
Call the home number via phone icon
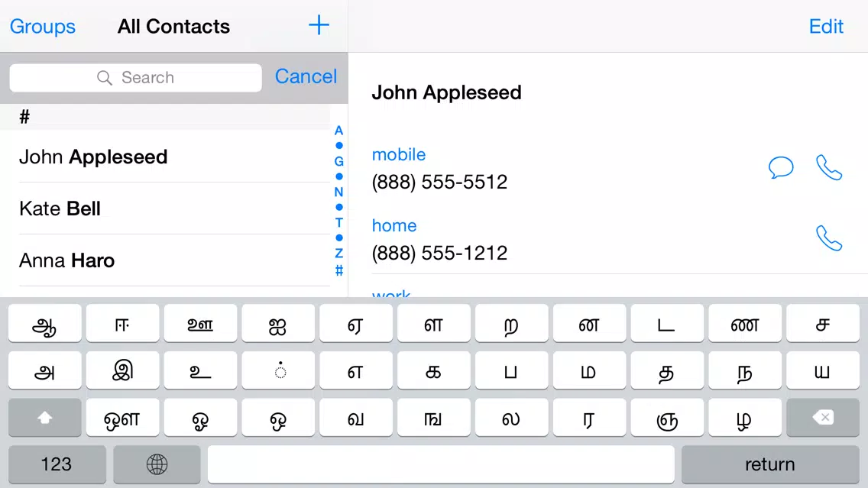click(x=829, y=238)
